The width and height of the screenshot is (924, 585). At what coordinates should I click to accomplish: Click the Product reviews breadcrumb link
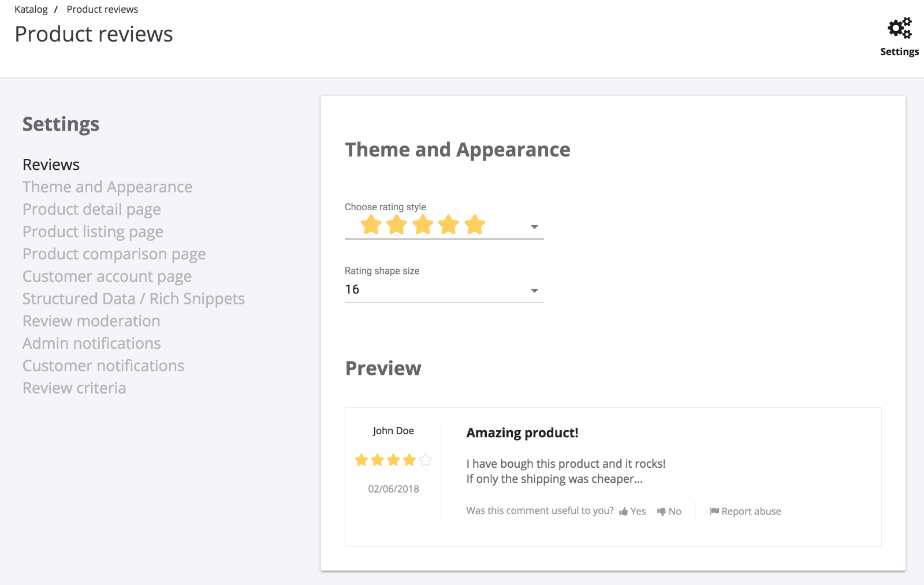[x=102, y=9]
